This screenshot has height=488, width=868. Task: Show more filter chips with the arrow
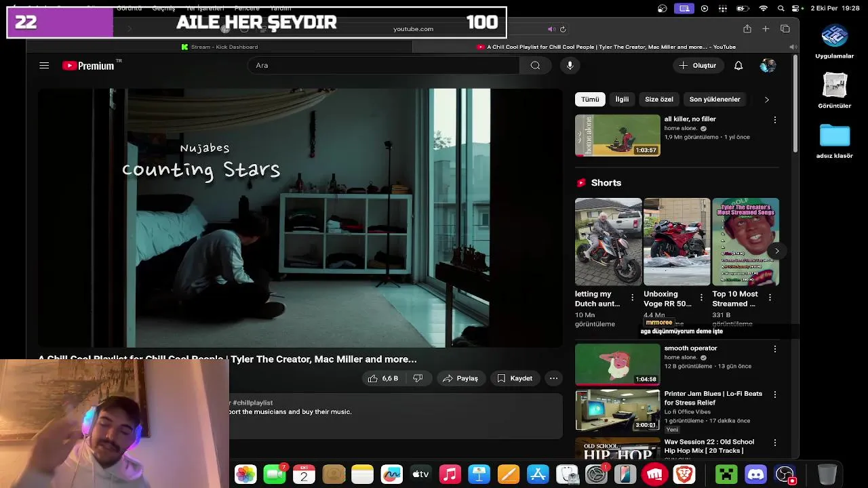[x=767, y=100]
